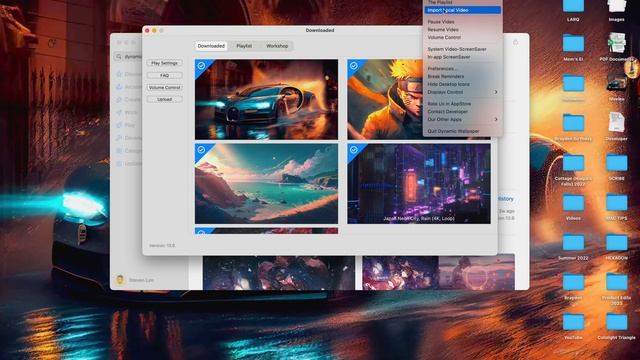Choose Rate Us in AppStore
Image resolution: width=640 pixels, height=360 pixels.
pos(462,104)
